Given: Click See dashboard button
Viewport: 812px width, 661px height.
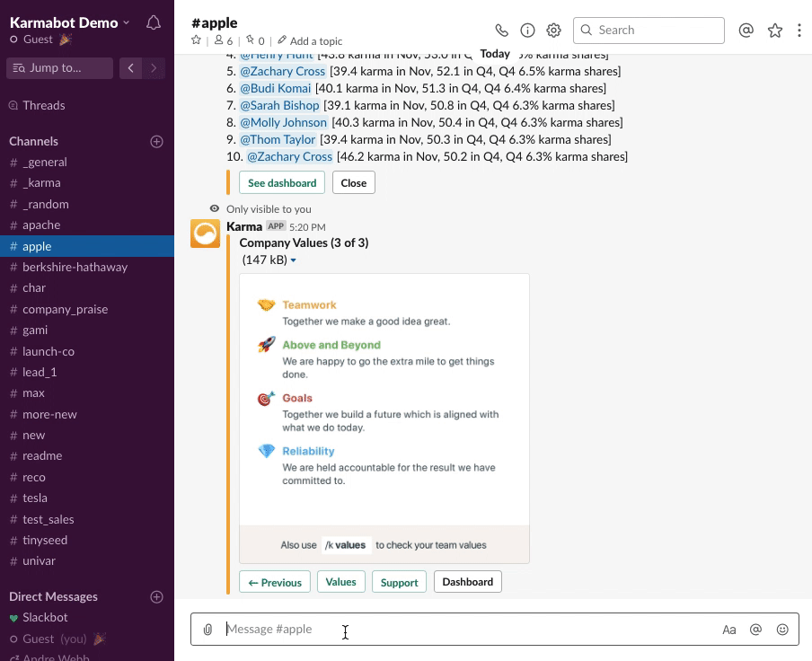Looking at the screenshot, I should tap(282, 182).
